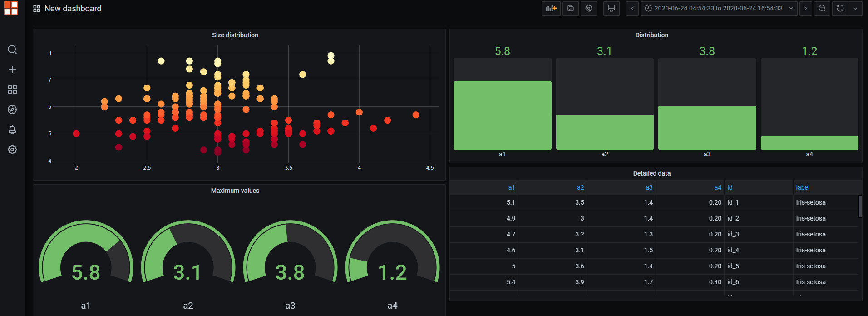This screenshot has height=316, width=868.
Task: Zoom out the time range
Action: 822,8
